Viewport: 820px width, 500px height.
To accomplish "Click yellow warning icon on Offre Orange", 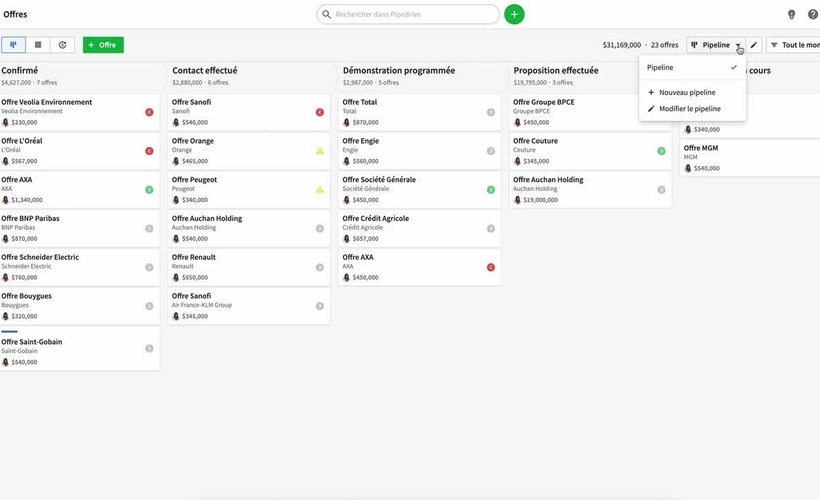I will 320,151.
